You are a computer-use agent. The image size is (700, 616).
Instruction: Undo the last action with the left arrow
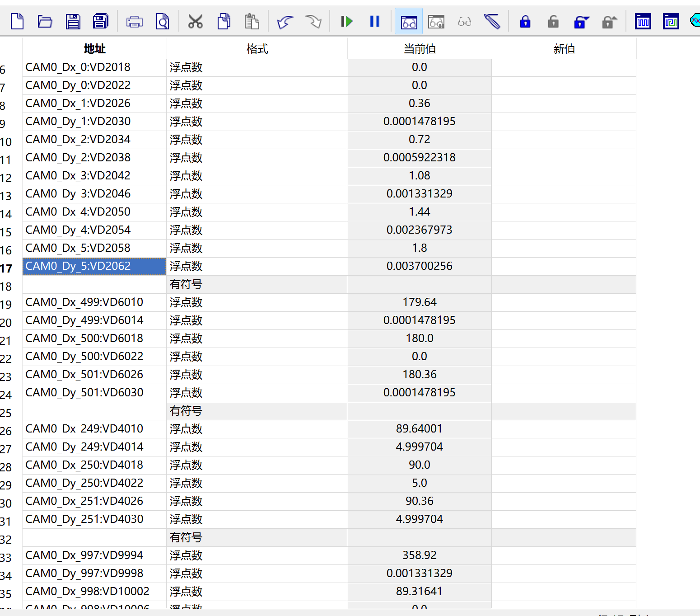pyautogui.click(x=285, y=21)
